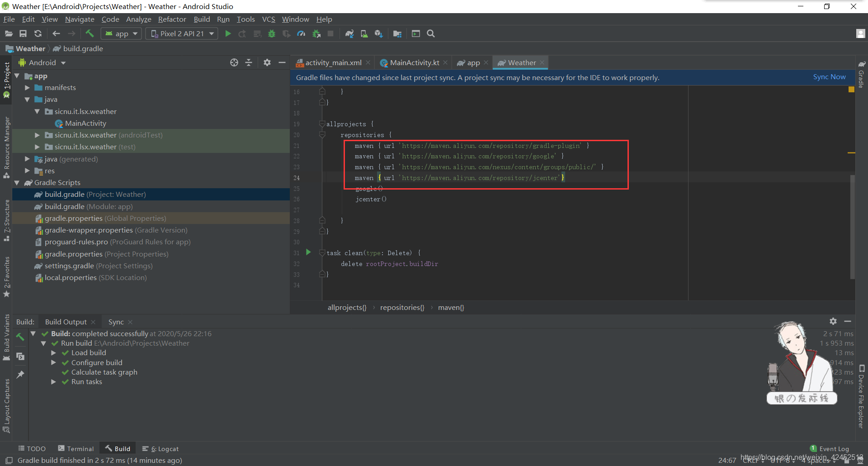Profile the app with the gauge icon

301,33
